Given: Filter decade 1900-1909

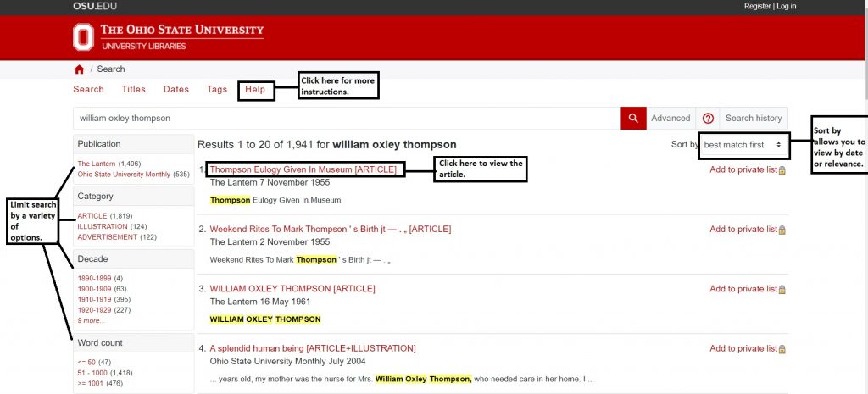Looking at the screenshot, I should 94,289.
